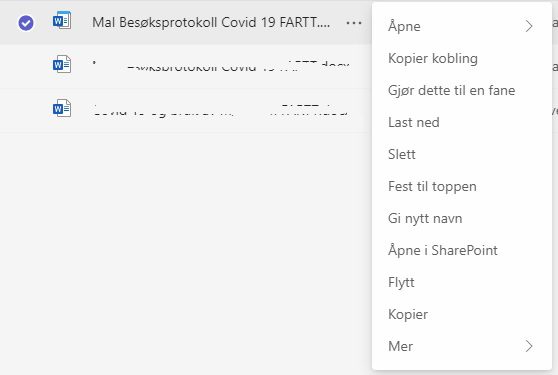Viewport: 558px width, 375px height.
Task: Open Mal Besøksprotokoll Covid 19 file name
Action: tap(211, 23)
